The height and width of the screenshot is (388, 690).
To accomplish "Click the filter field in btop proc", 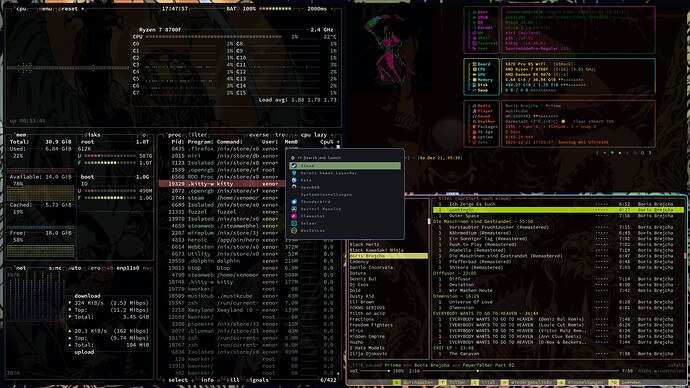I will pos(198,135).
